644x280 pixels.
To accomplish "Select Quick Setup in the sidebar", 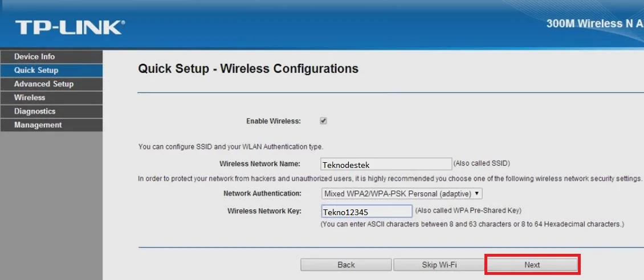I will [x=36, y=70].
